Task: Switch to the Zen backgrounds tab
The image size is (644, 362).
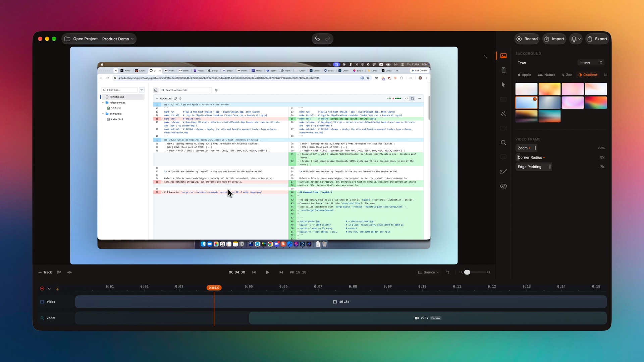Action: 567,75
